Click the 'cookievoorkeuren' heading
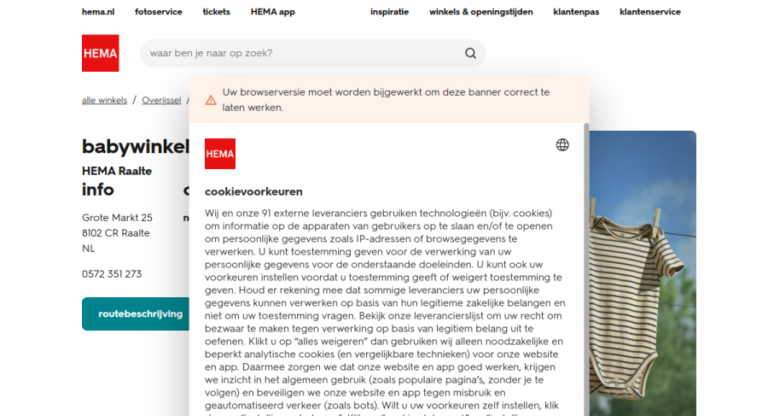This screenshot has width=768, height=416. point(254,192)
